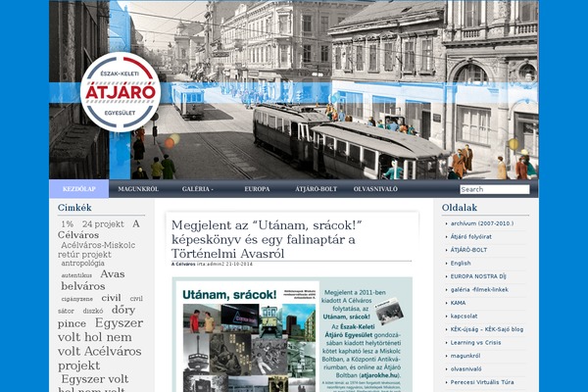Open the Utánam, srácok! post image

[x=292, y=334]
